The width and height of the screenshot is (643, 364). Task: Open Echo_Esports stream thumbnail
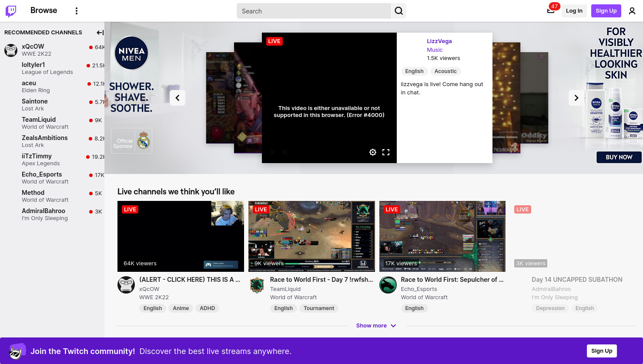(442, 236)
